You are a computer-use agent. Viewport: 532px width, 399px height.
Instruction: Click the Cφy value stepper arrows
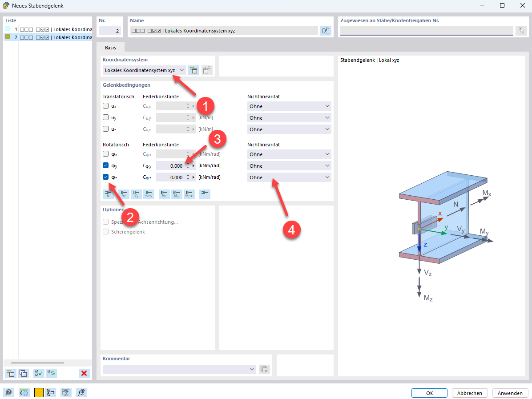(188, 166)
